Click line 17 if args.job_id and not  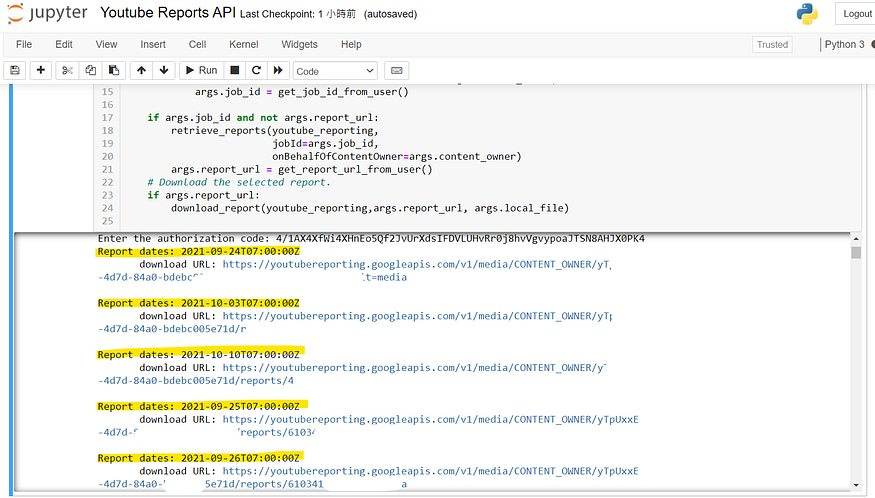coord(263,118)
